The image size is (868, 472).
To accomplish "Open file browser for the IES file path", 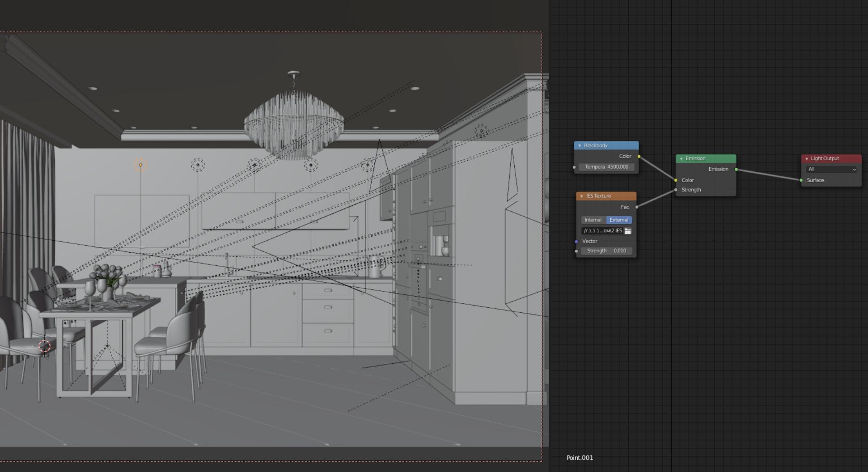I will (628, 231).
